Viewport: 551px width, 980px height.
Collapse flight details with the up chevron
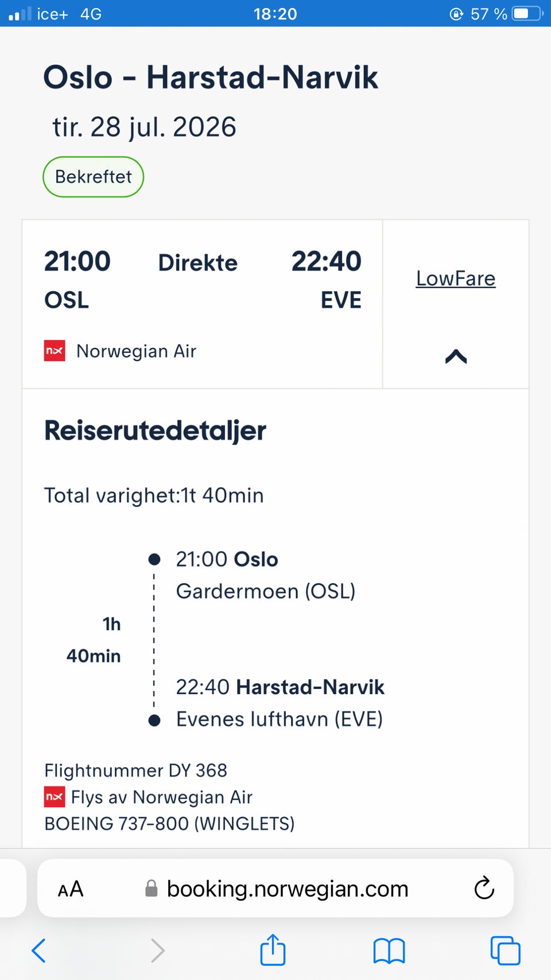point(456,357)
